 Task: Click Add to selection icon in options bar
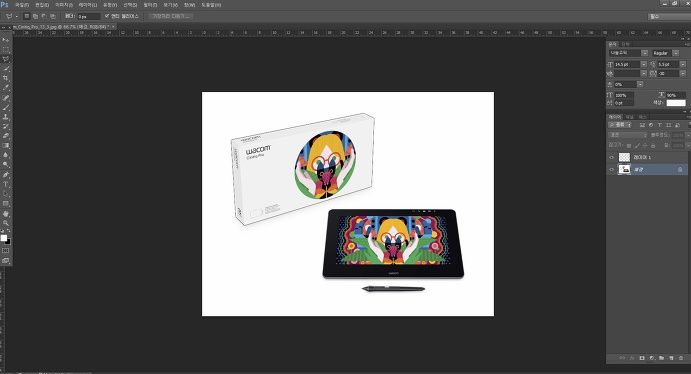[x=35, y=16]
